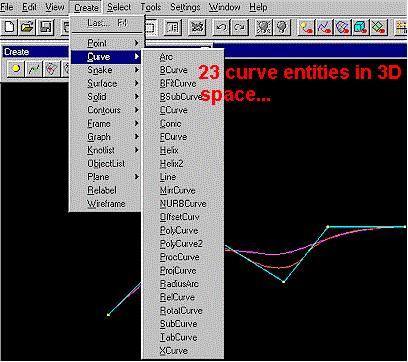Expand the Plane submenu
The height and width of the screenshot is (362, 408).
click(x=106, y=177)
